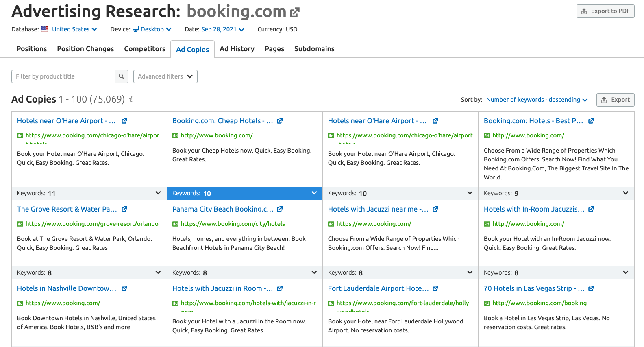Open Hotels with Jacuzzi in Room title link
Screen dimensions: 644x347
pyautogui.click(x=222, y=288)
